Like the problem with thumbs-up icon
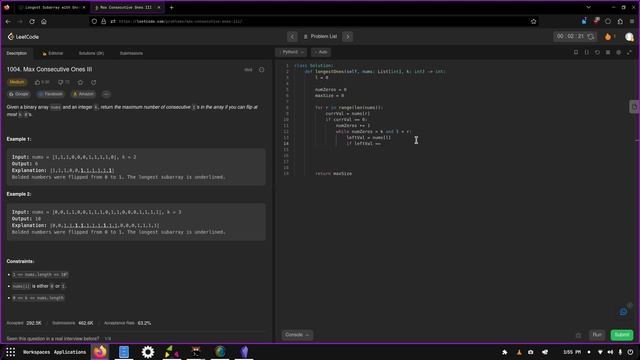Screen dimensions: 640x360 [x=38, y=82]
